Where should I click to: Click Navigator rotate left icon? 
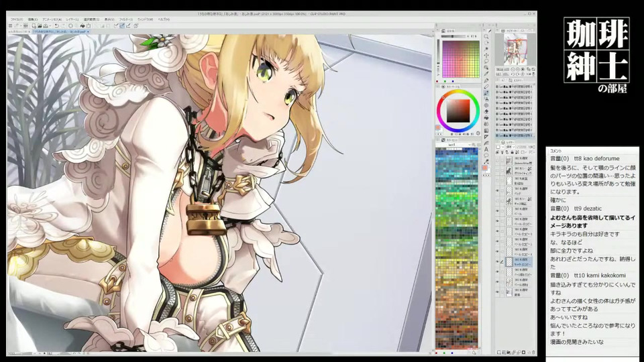pyautogui.click(x=512, y=74)
